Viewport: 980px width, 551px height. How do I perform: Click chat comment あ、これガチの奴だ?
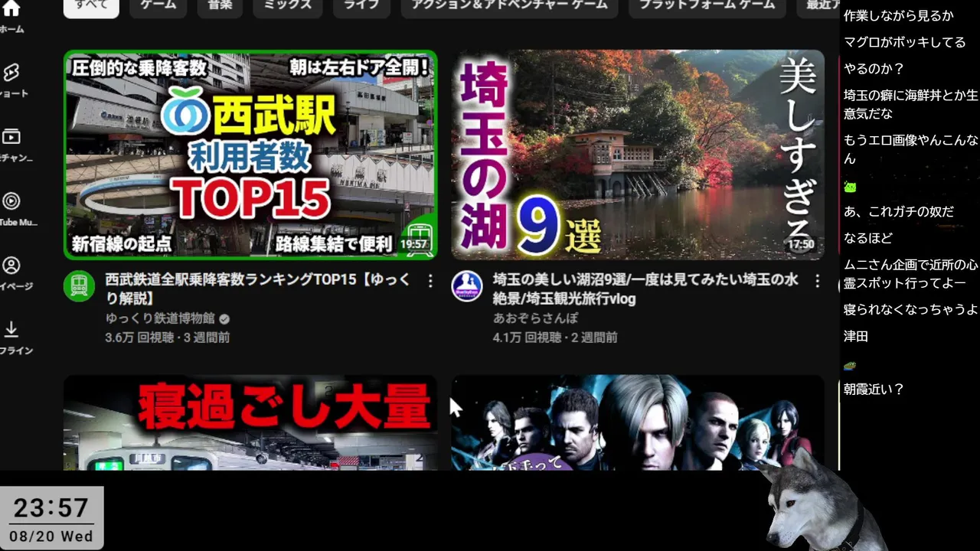pyautogui.click(x=898, y=211)
